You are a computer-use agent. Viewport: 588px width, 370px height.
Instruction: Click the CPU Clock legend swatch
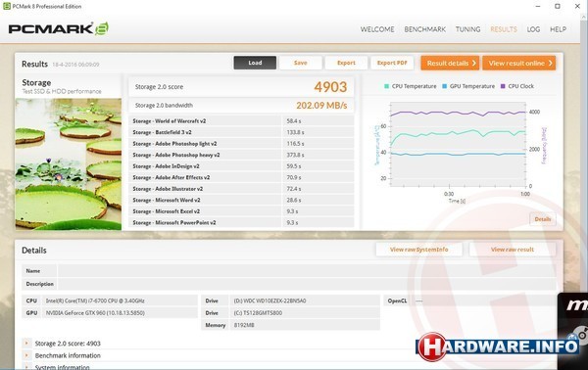[503, 86]
